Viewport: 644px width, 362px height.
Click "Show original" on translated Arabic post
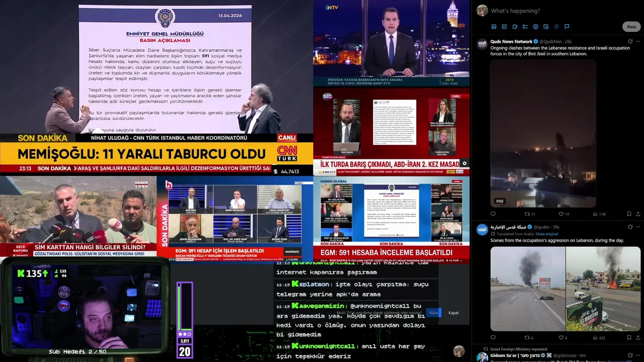point(546,234)
